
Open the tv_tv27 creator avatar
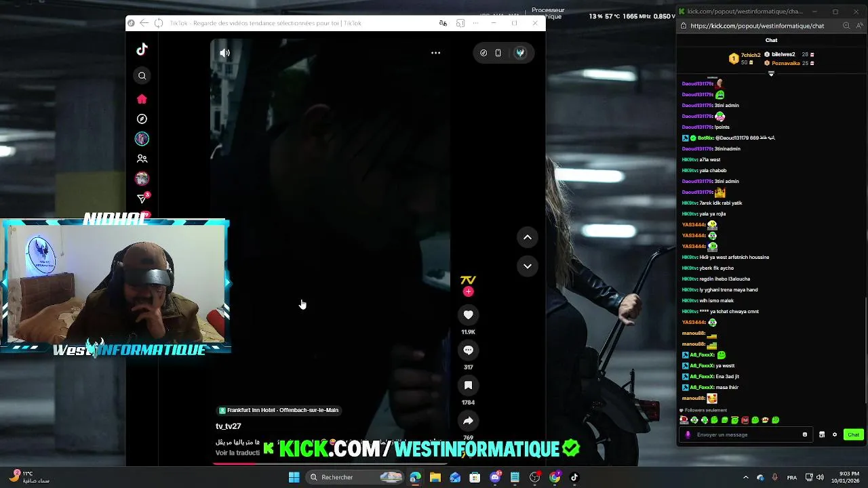coord(468,280)
